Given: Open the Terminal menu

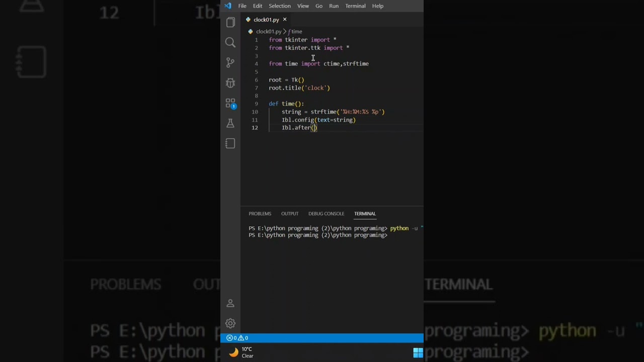Looking at the screenshot, I should click(355, 6).
